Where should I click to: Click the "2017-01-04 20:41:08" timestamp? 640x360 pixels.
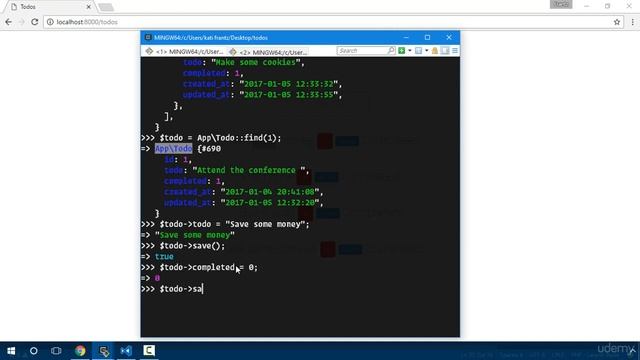coord(269,192)
